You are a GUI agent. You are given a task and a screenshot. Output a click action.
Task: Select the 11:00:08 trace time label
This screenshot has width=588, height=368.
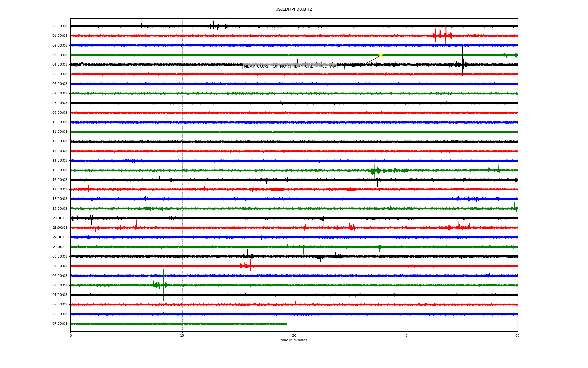coord(60,132)
